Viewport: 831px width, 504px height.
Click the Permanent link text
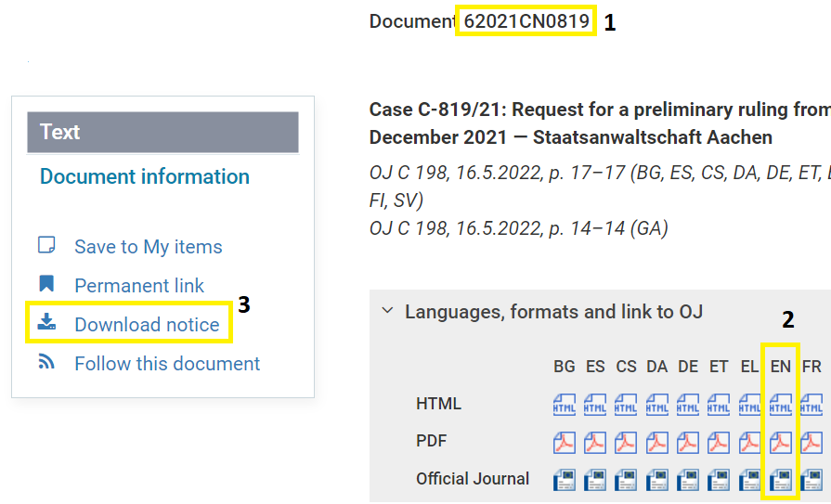pyautogui.click(x=139, y=286)
